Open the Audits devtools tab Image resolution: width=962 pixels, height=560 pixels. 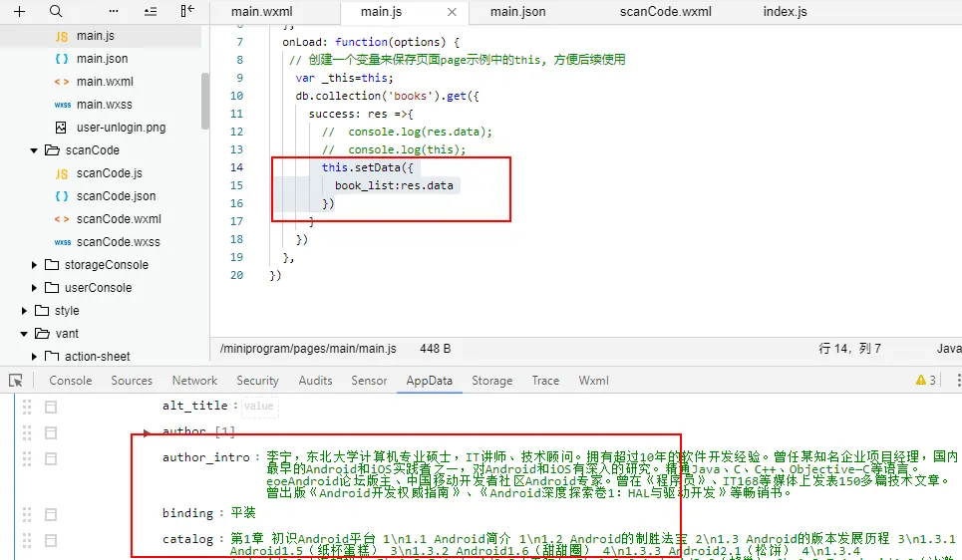(x=315, y=381)
